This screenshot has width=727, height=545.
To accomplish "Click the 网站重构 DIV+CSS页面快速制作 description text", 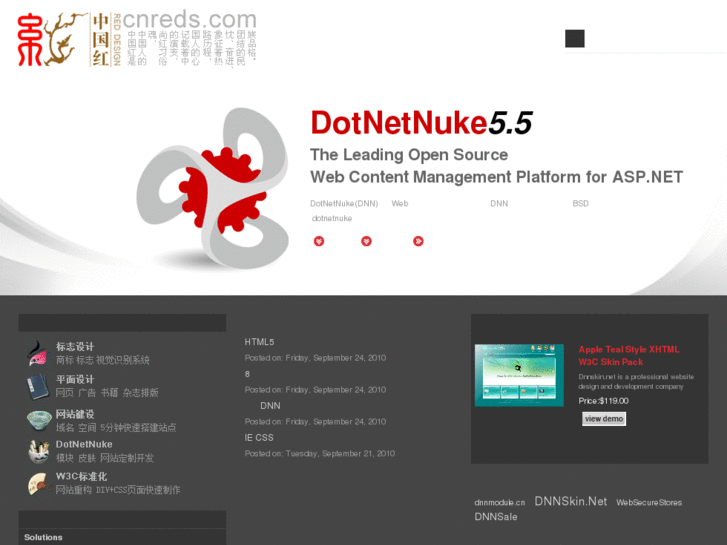I will [x=118, y=490].
